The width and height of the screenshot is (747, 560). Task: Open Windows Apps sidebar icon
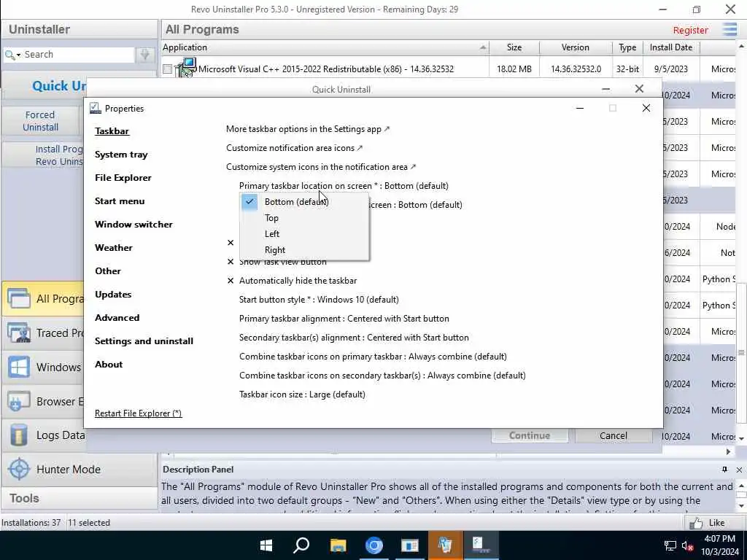tap(18, 367)
